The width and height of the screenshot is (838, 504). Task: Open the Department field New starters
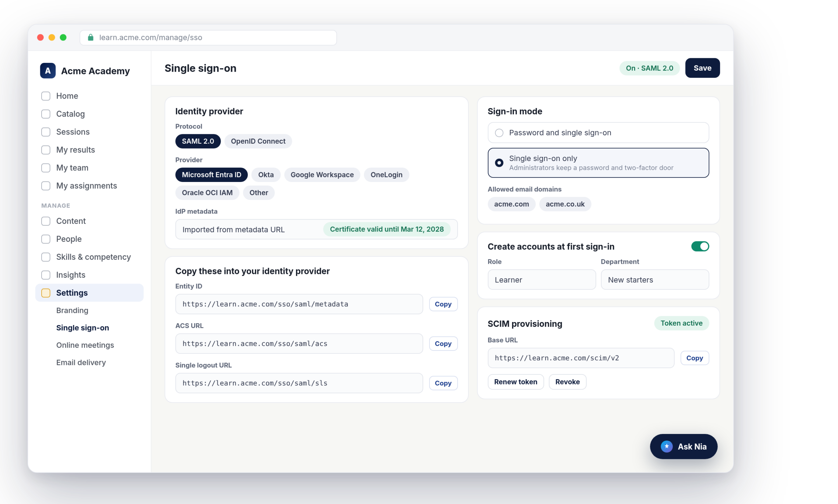click(655, 279)
